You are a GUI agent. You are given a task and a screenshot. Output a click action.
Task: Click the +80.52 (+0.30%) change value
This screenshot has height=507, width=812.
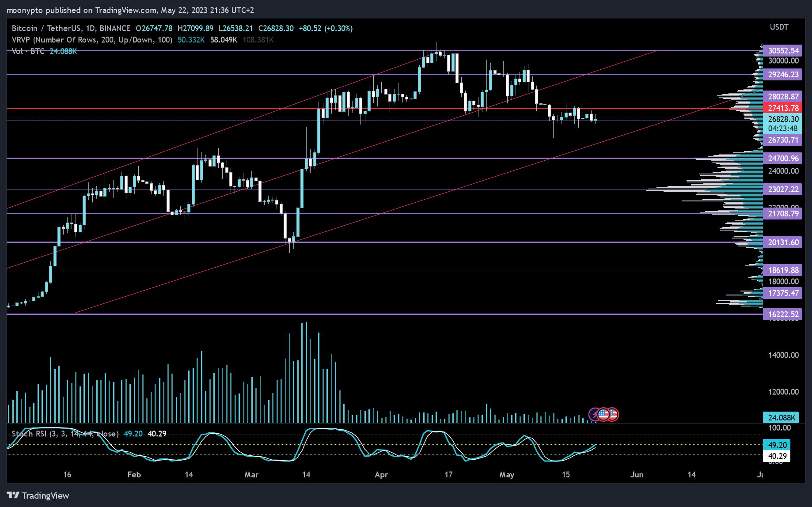326,28
